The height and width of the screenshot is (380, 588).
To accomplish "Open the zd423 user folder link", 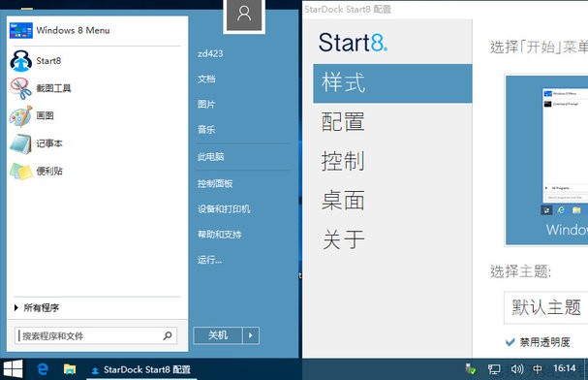I will pyautogui.click(x=210, y=53).
